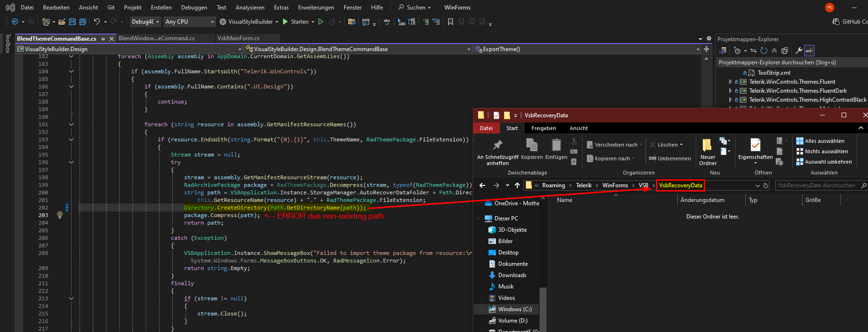868x332 pixels.
Task: Open the Debuggen menu
Action: coord(194,8)
